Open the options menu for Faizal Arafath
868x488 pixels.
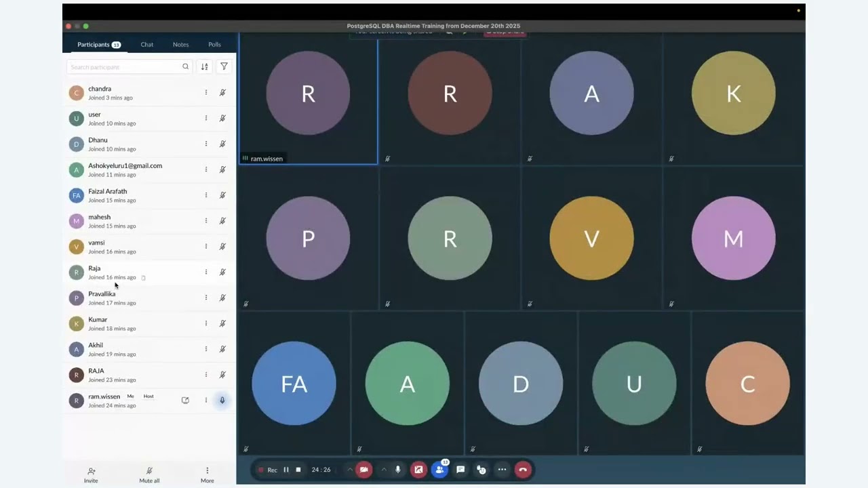point(206,195)
